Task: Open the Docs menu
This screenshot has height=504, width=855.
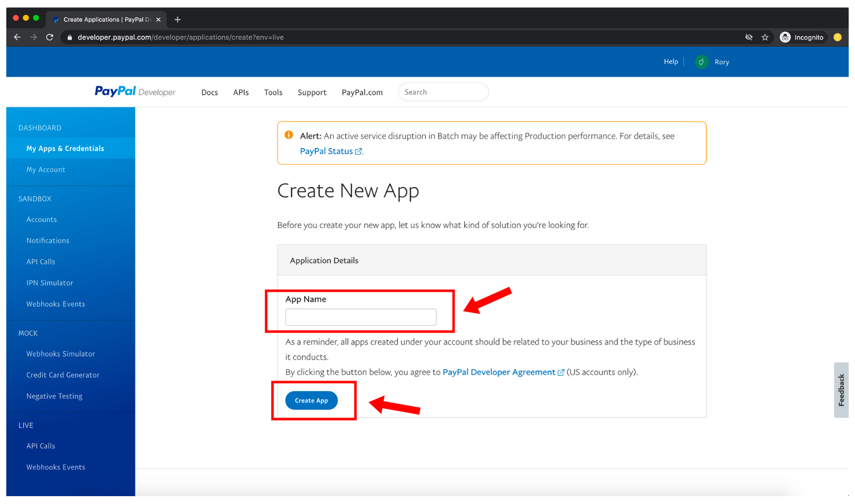Action: [209, 92]
